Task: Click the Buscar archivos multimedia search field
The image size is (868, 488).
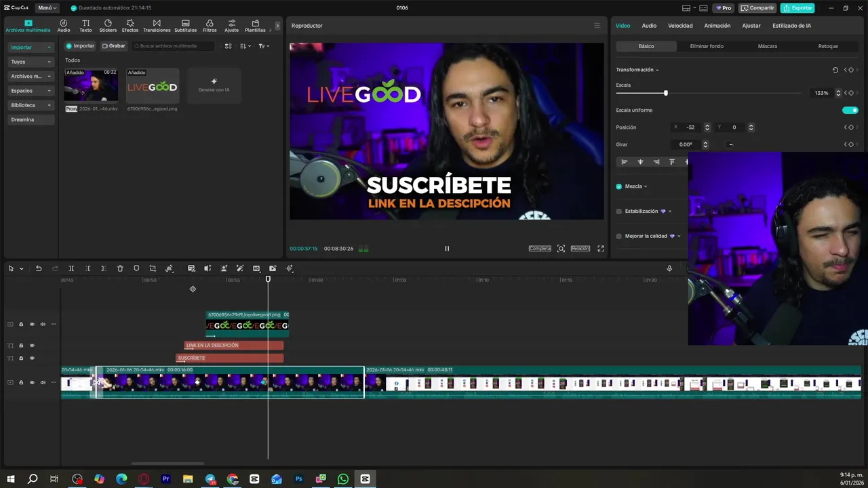Action: (174, 46)
